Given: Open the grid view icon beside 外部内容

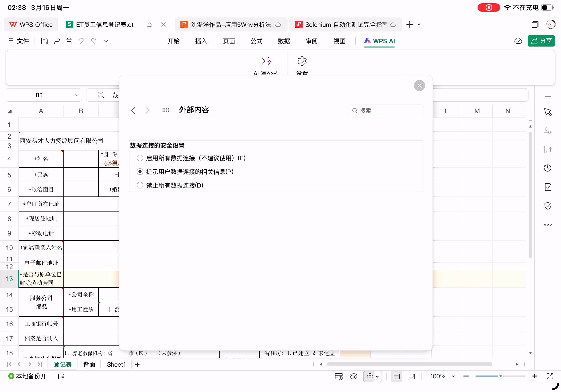Looking at the screenshot, I should (166, 110).
